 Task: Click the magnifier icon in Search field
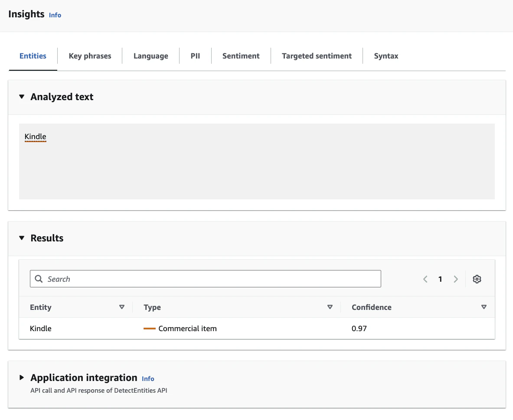point(39,279)
